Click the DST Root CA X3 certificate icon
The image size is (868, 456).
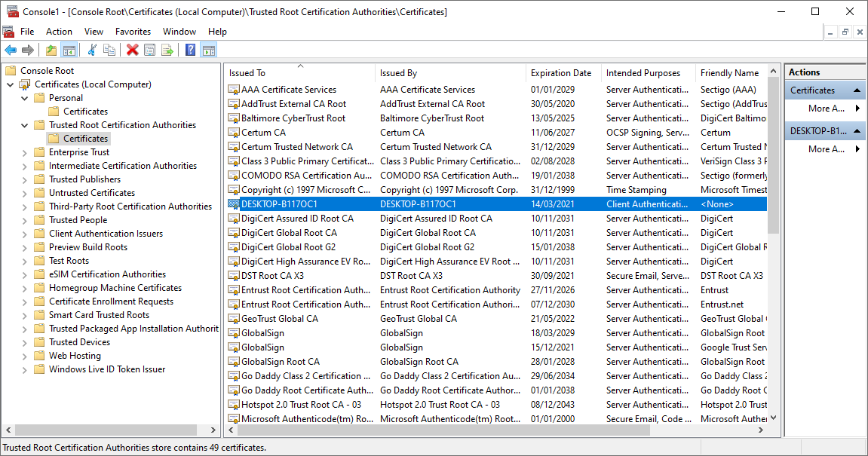(x=234, y=276)
